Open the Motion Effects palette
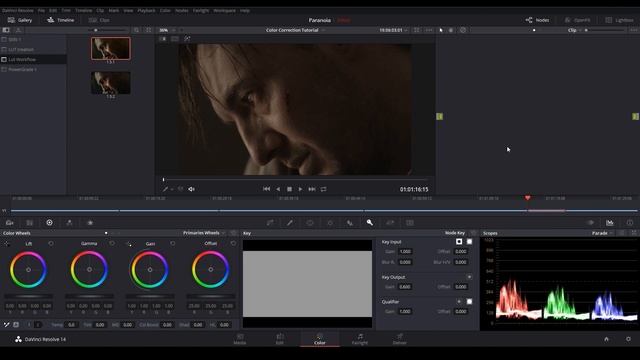The height and width of the screenshot is (360, 640). [x=90, y=222]
